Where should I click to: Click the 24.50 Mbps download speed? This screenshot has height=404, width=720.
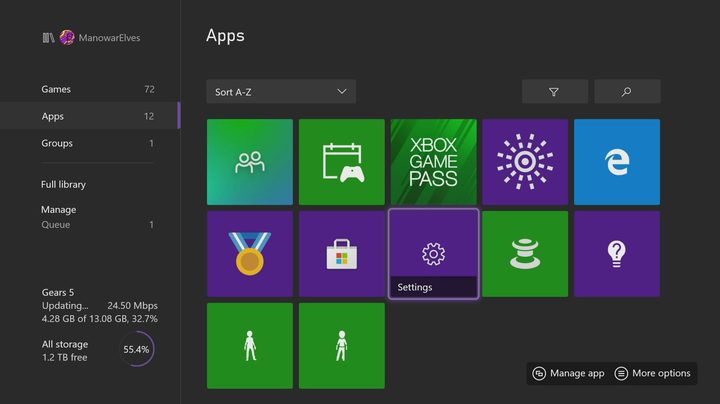[x=133, y=305]
